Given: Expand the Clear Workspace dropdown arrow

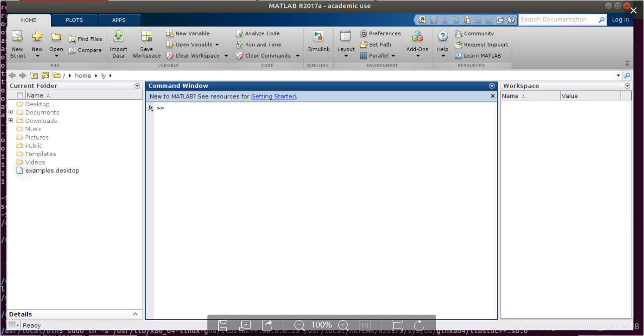Looking at the screenshot, I should (x=226, y=56).
